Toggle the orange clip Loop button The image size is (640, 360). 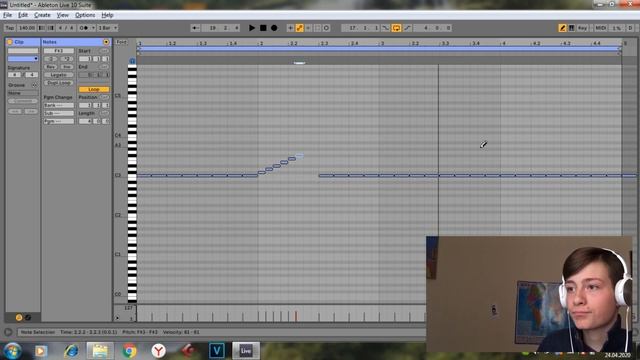[94, 89]
